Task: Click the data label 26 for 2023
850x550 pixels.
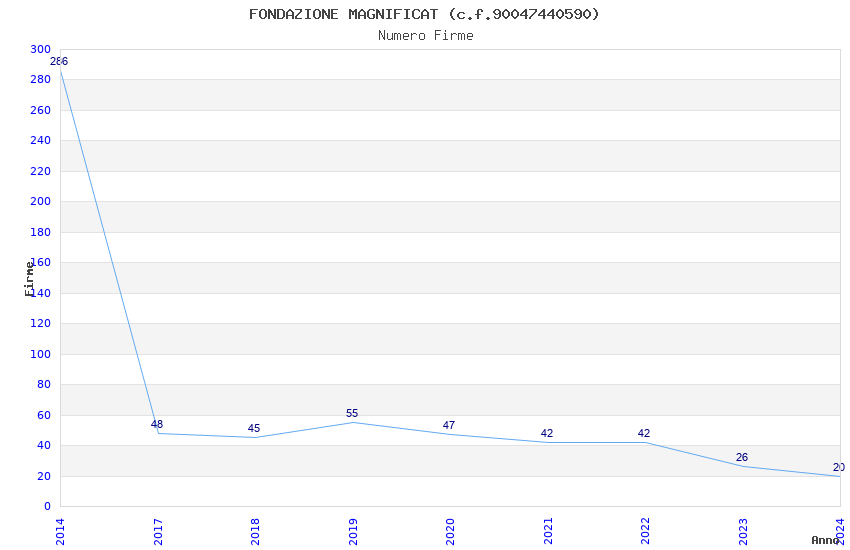Action: pyautogui.click(x=742, y=457)
